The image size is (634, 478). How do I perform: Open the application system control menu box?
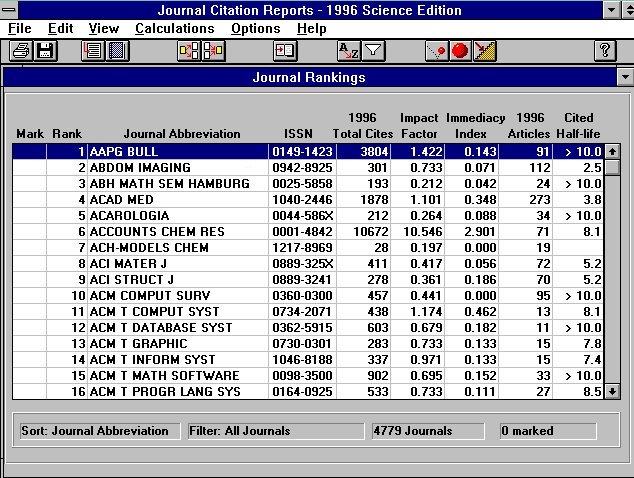[x=8, y=10]
